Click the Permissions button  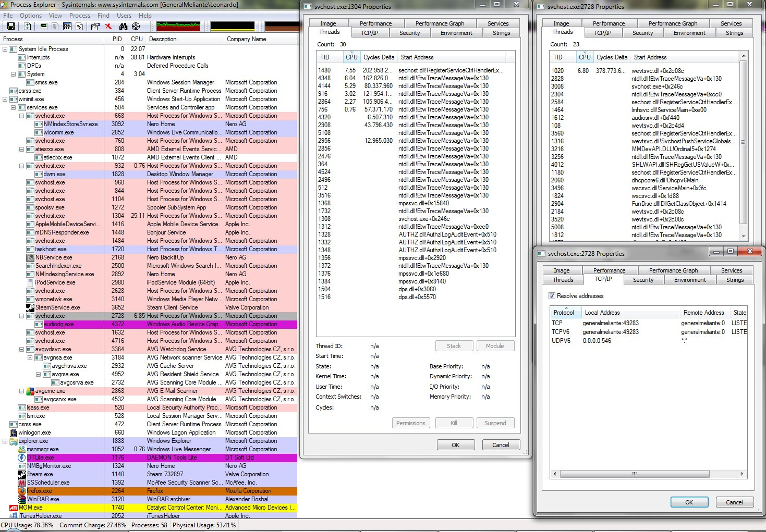coord(411,423)
